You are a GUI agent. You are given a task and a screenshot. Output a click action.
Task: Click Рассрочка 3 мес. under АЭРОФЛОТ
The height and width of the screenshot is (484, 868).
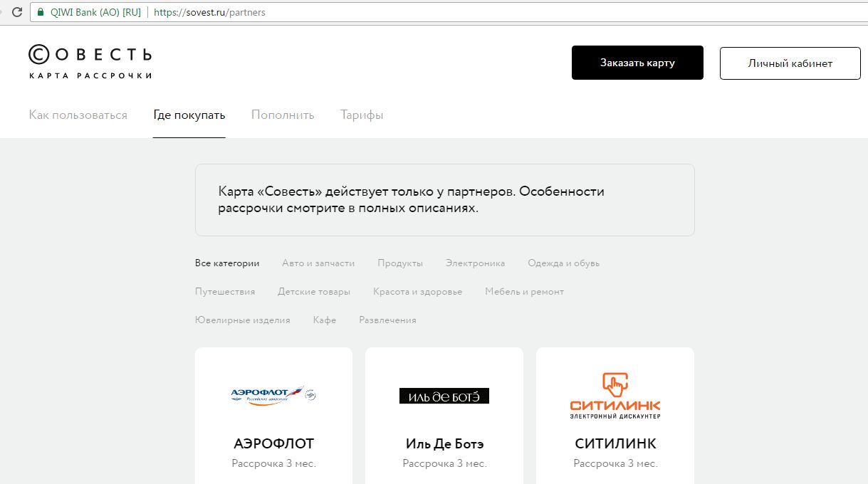[273, 463]
